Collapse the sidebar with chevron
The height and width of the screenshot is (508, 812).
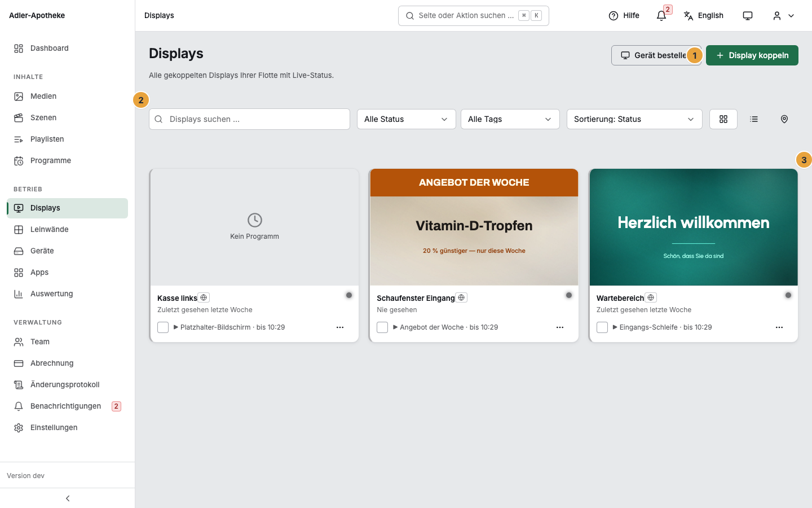click(68, 498)
